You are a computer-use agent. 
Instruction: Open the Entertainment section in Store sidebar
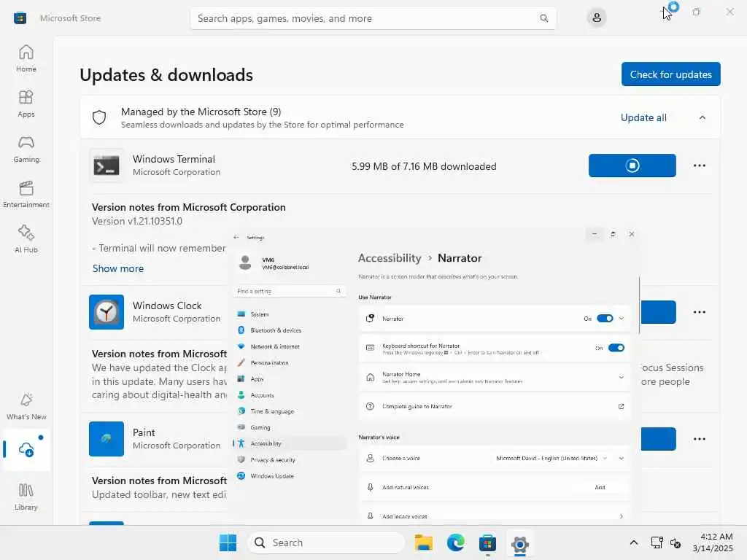tap(26, 194)
